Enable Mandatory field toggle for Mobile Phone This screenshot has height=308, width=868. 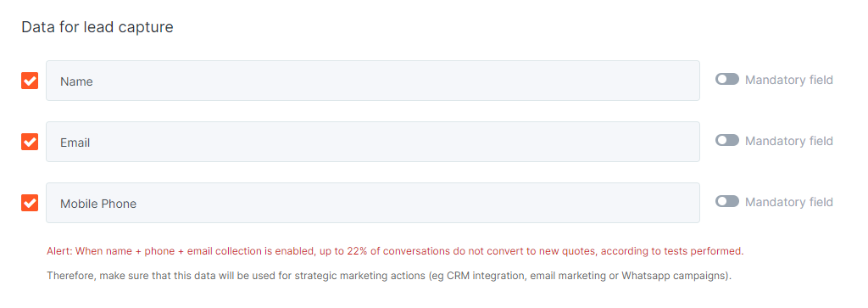click(x=726, y=202)
